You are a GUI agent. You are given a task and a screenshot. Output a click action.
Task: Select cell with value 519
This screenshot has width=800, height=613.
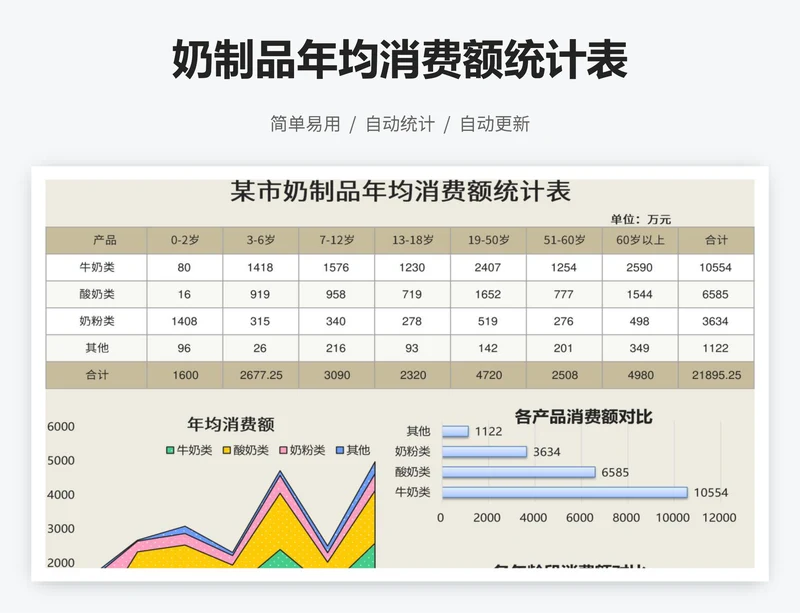[488, 322]
